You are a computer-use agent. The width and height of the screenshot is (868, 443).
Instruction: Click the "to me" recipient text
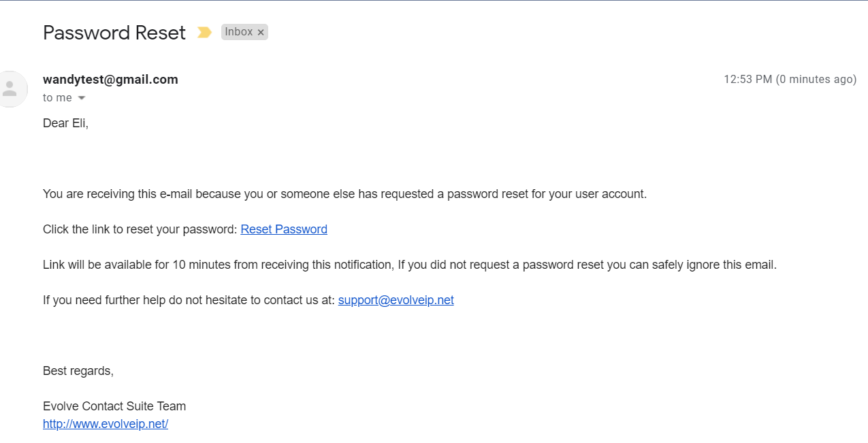[57, 98]
